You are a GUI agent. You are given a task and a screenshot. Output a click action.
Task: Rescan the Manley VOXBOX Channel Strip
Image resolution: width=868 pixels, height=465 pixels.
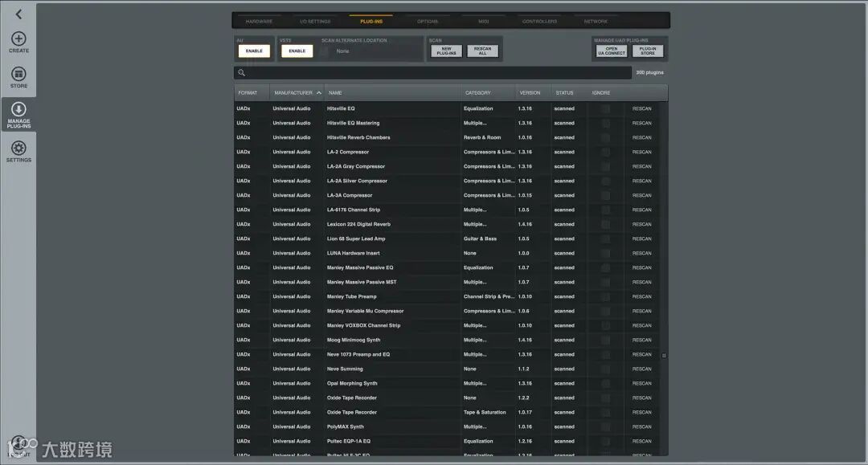641,326
